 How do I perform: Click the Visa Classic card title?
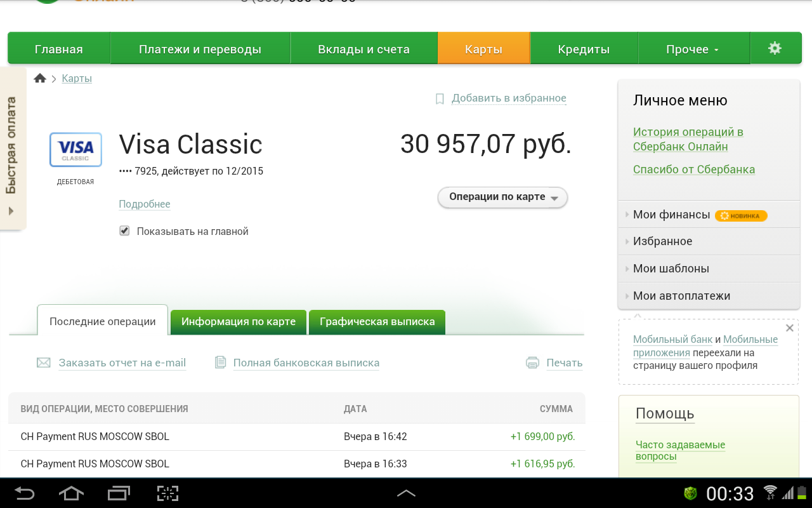(190, 144)
